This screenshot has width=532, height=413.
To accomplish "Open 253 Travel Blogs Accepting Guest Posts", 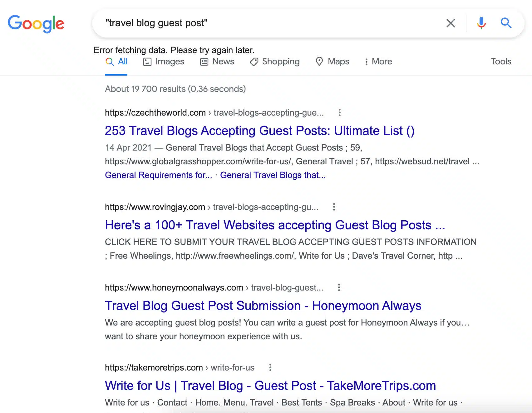I will pyautogui.click(x=259, y=131).
